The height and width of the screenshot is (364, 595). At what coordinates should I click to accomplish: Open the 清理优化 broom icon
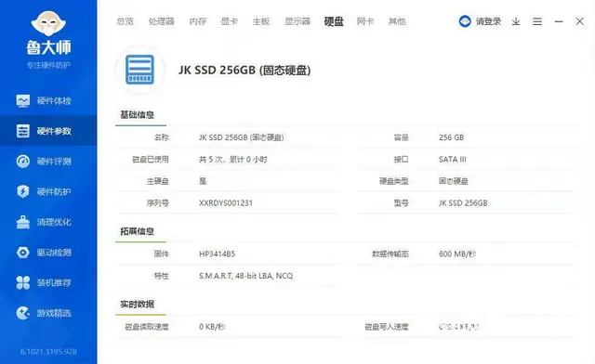tap(22, 222)
